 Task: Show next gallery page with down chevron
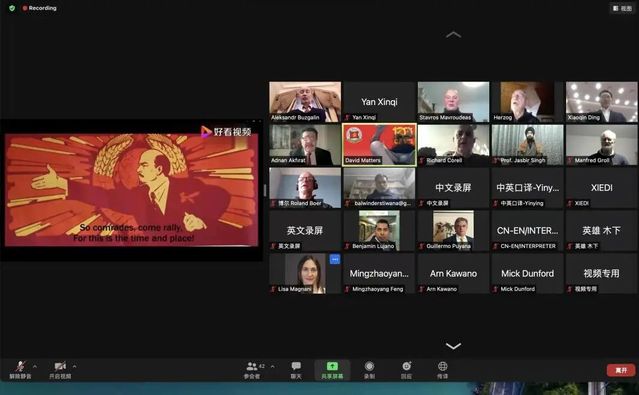point(453,346)
